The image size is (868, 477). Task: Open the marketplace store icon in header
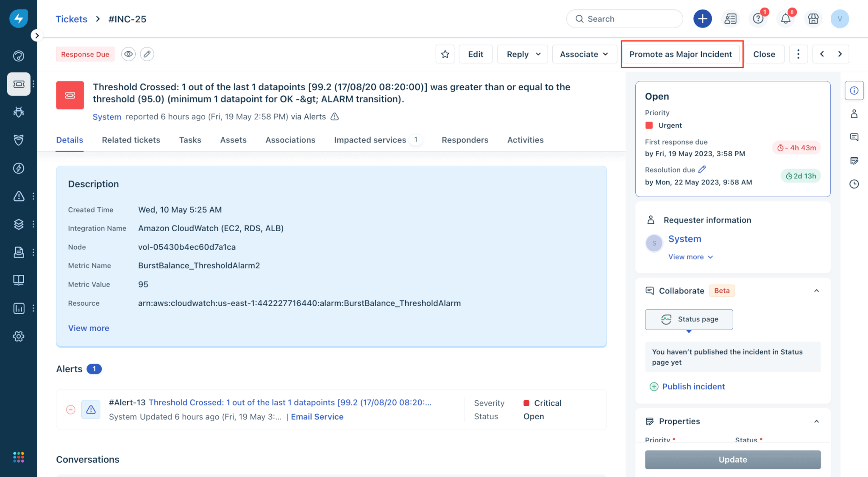coord(813,19)
